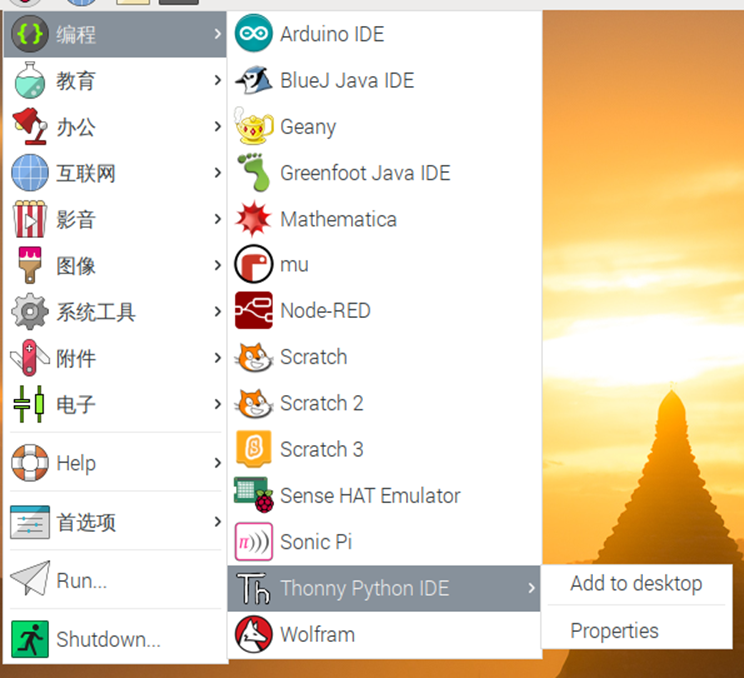Click the Shutdown... entry
Viewport: 744px width, 678px height.
pos(108,639)
